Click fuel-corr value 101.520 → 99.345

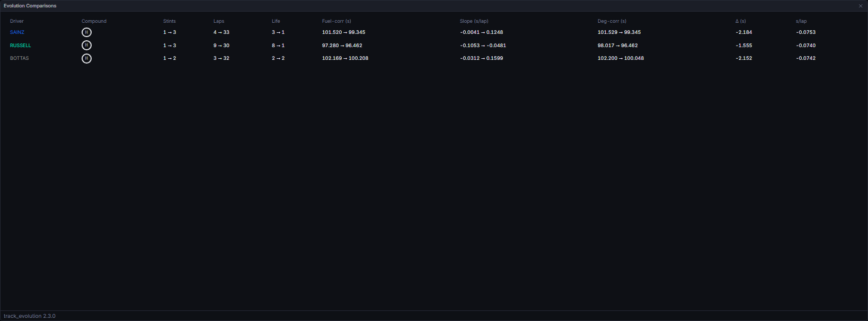pyautogui.click(x=344, y=32)
